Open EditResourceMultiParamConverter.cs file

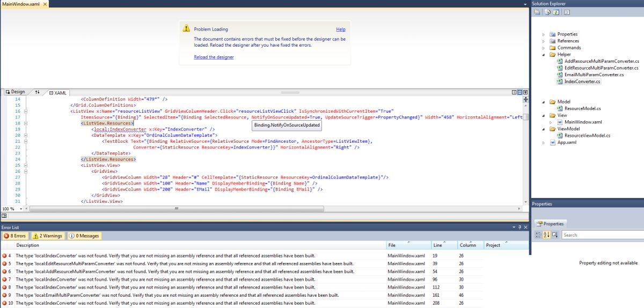click(602, 68)
